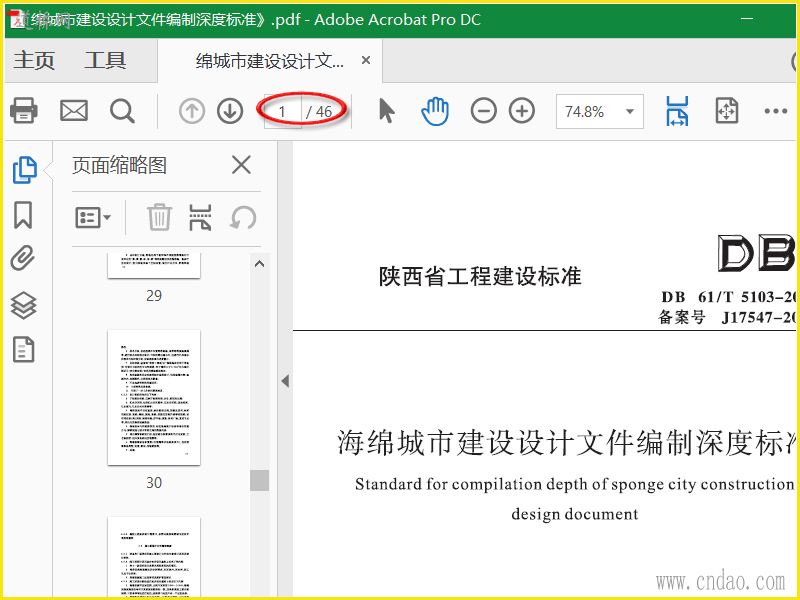Delete selected pages with trash icon
The image size is (800, 600).
point(159,217)
